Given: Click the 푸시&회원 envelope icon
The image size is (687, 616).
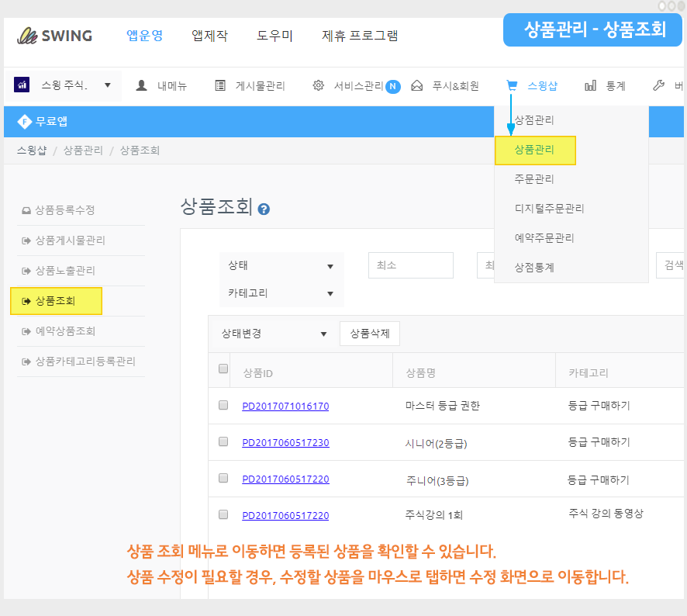Looking at the screenshot, I should pos(417,85).
